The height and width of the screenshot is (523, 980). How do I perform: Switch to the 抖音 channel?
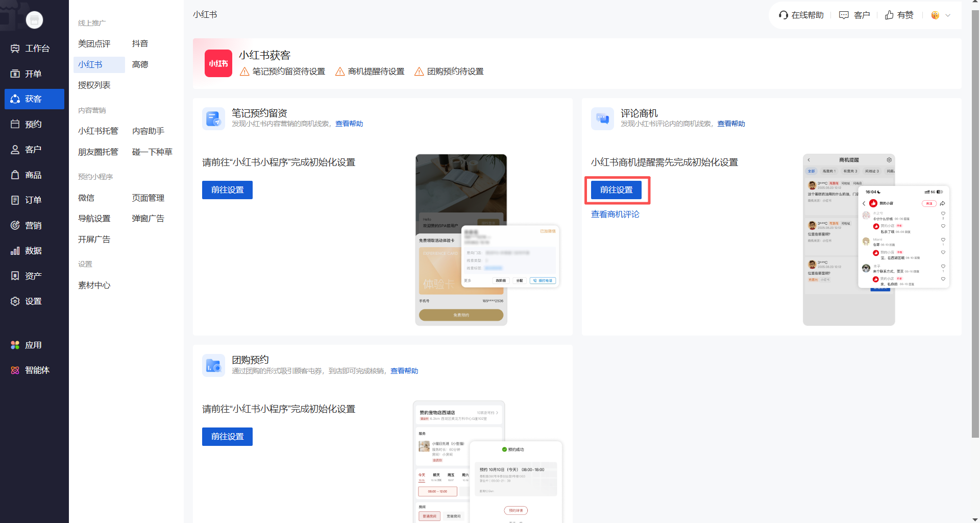click(140, 43)
